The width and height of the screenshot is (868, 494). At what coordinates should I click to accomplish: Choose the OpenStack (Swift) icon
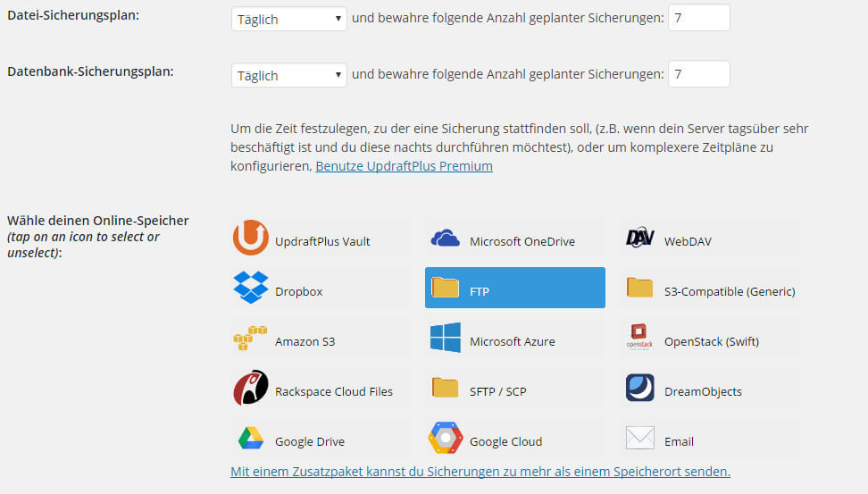coord(639,338)
